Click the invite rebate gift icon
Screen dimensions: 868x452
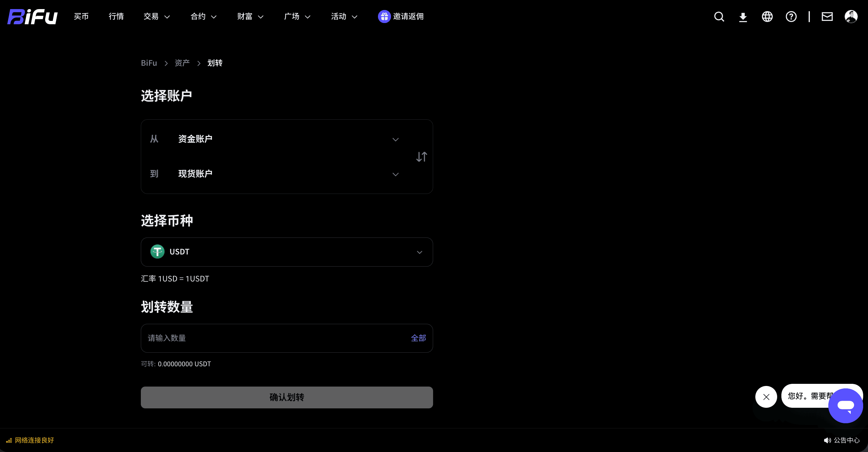point(384,17)
